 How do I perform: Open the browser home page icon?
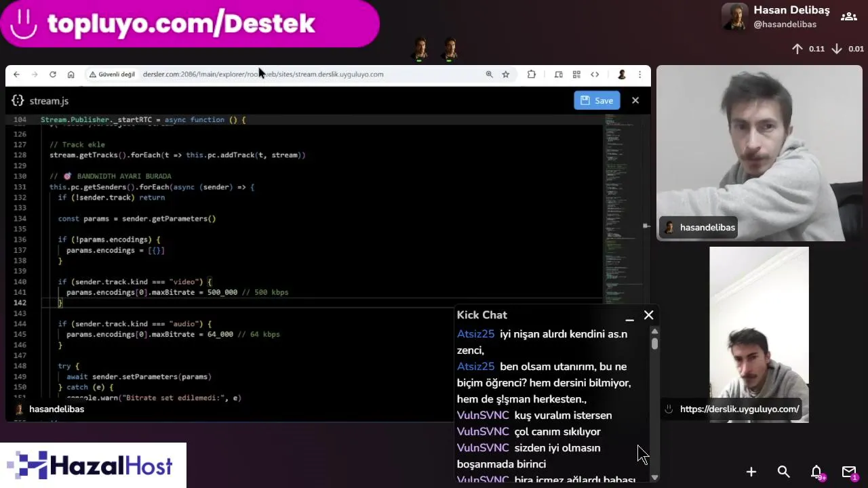click(x=71, y=75)
